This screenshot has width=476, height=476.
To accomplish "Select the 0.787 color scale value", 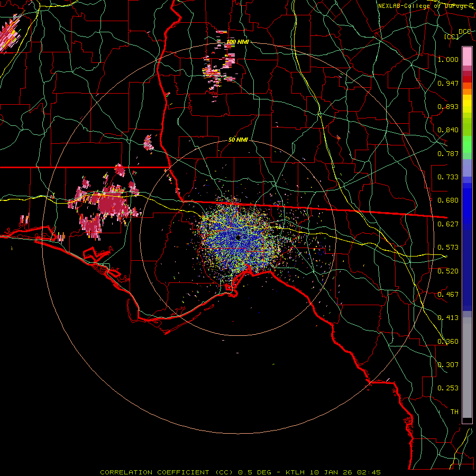I will point(448,153).
